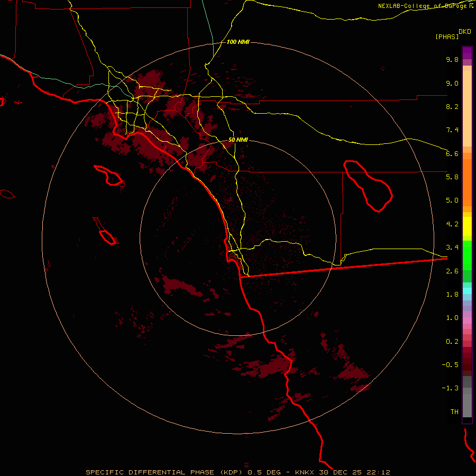This screenshot has width=476, height=476.
Task: Click the 100 NMI range ring label
Action: [238, 42]
